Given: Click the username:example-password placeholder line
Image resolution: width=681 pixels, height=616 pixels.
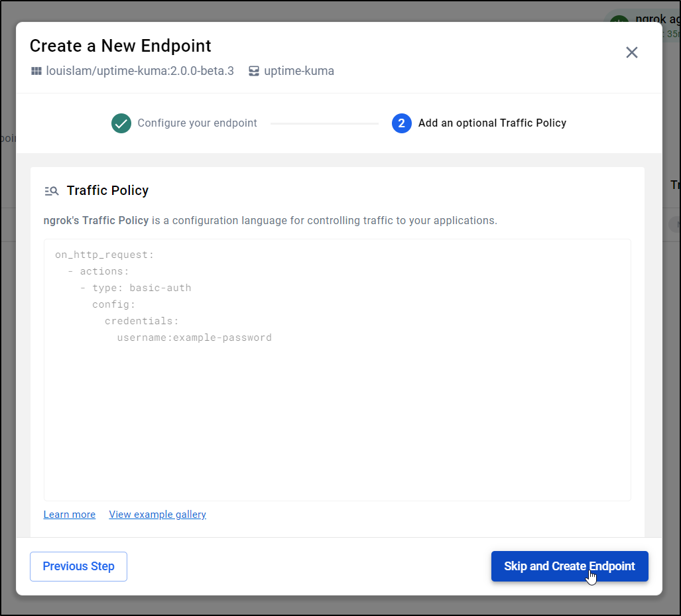Looking at the screenshot, I should tap(194, 338).
